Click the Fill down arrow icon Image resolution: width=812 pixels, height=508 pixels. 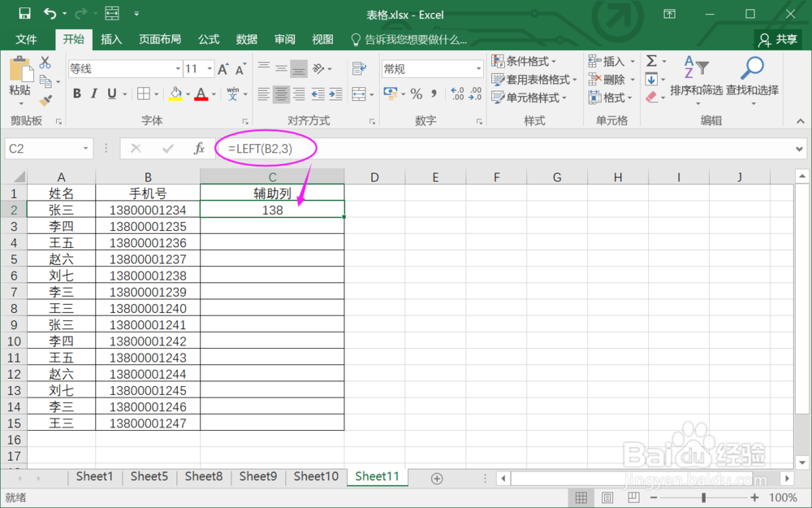coord(651,80)
